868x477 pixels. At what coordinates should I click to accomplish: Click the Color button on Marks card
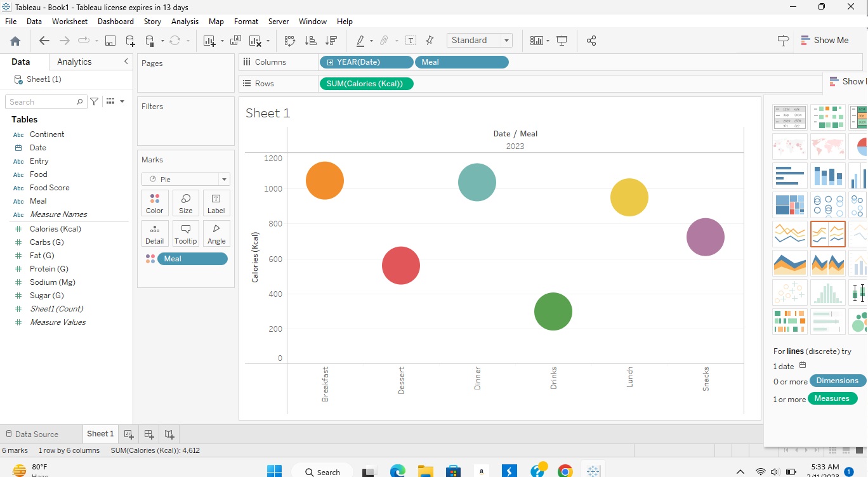click(x=155, y=203)
